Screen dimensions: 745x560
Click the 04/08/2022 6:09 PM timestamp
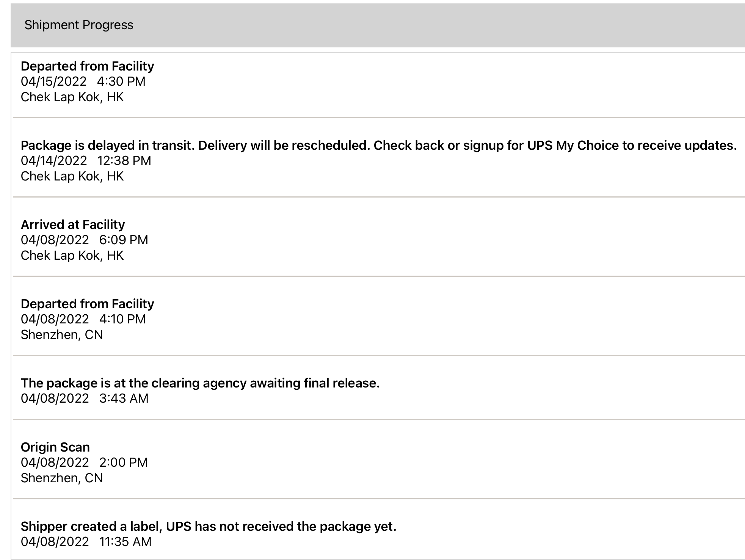pyautogui.click(x=84, y=240)
